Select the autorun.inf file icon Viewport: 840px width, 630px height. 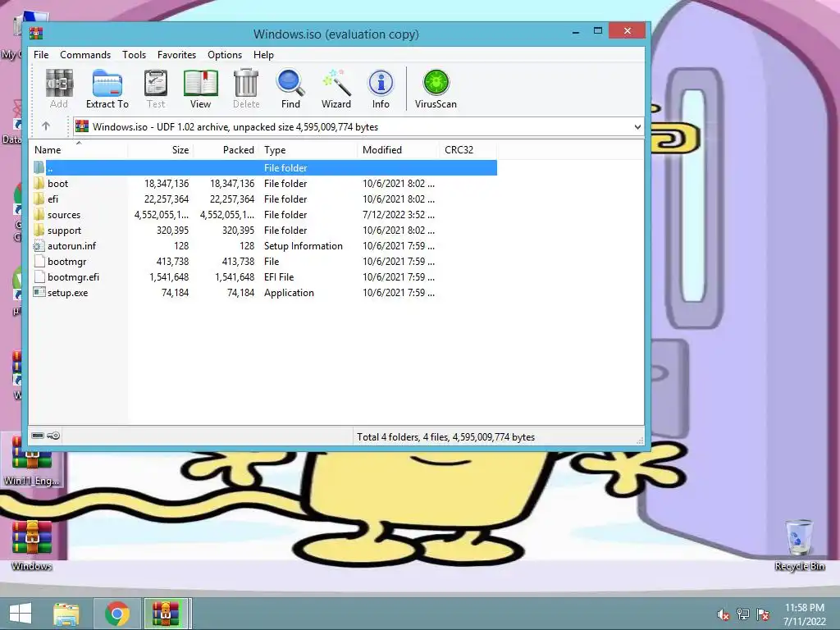click(39, 246)
